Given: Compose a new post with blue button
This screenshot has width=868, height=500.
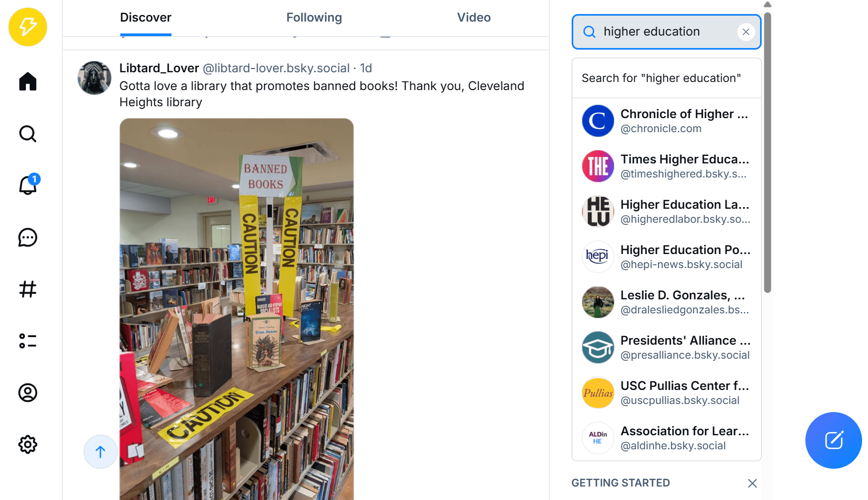Looking at the screenshot, I should pos(833,440).
